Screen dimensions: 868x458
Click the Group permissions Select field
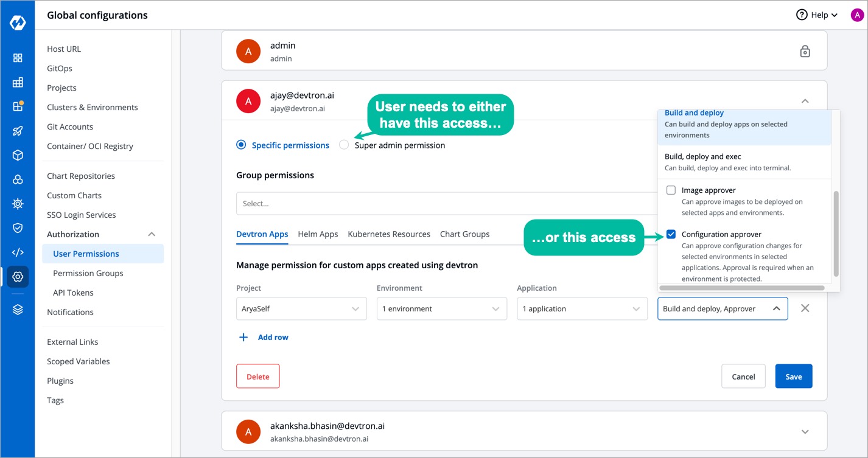pyautogui.click(x=444, y=204)
